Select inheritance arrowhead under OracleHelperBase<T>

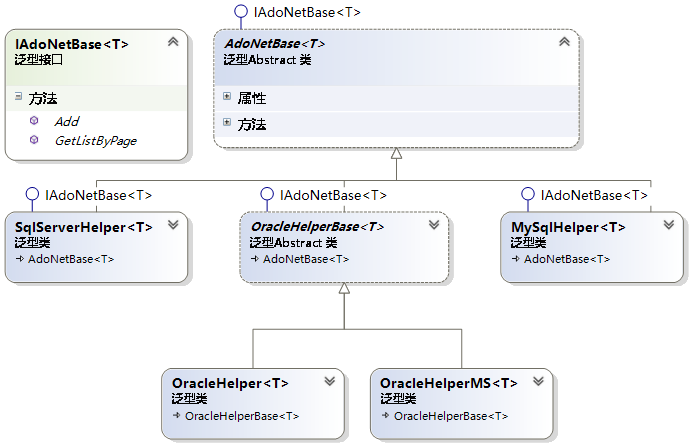pos(344,288)
